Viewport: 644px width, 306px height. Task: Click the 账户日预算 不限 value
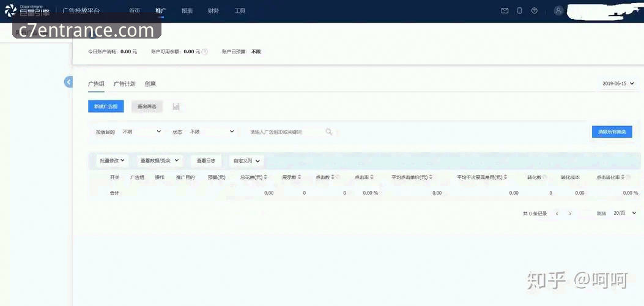pyautogui.click(x=241, y=52)
